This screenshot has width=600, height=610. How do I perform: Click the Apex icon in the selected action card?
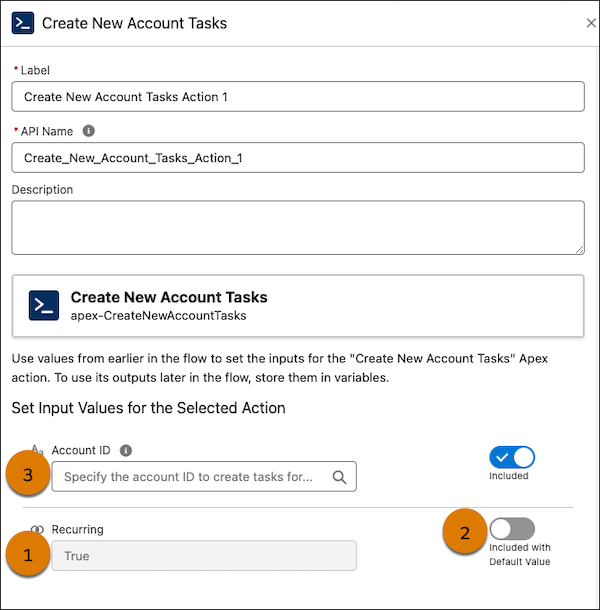pyautogui.click(x=44, y=305)
